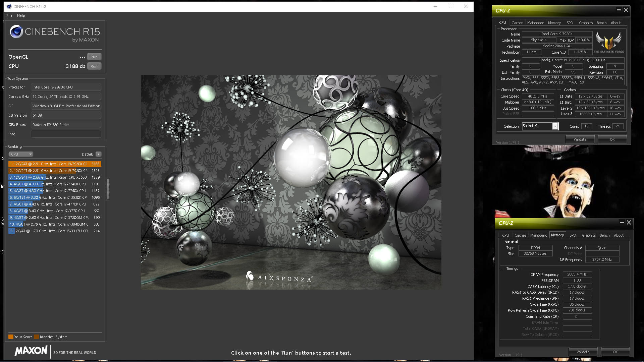Click the Cinebench title bar app icon
Viewport: 644px width, 362px height.
(x=9, y=6)
